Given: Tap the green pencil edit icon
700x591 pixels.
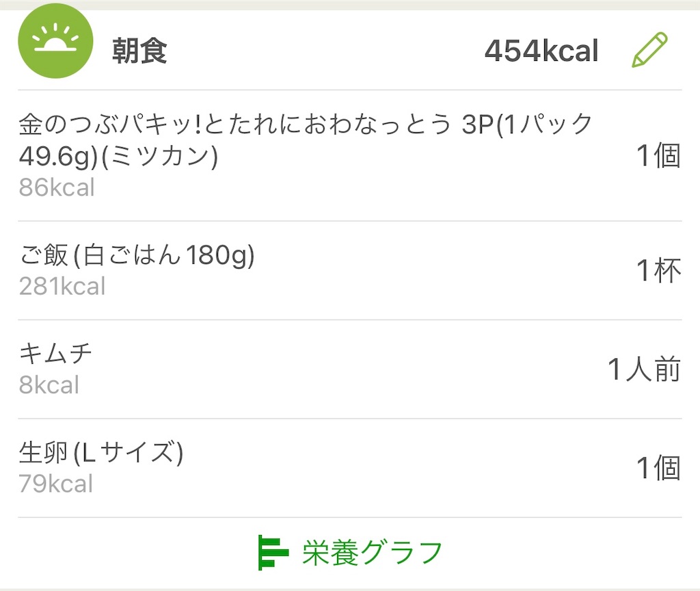Looking at the screenshot, I should coord(649,49).
